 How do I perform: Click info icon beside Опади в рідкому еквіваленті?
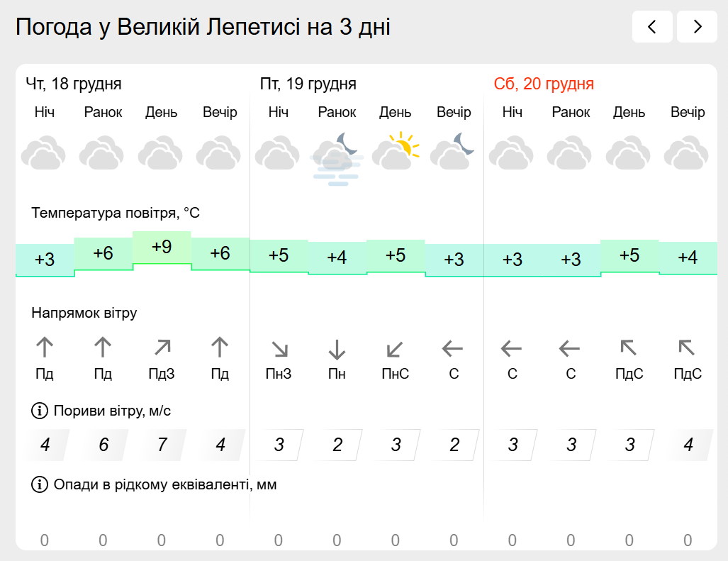39,484
